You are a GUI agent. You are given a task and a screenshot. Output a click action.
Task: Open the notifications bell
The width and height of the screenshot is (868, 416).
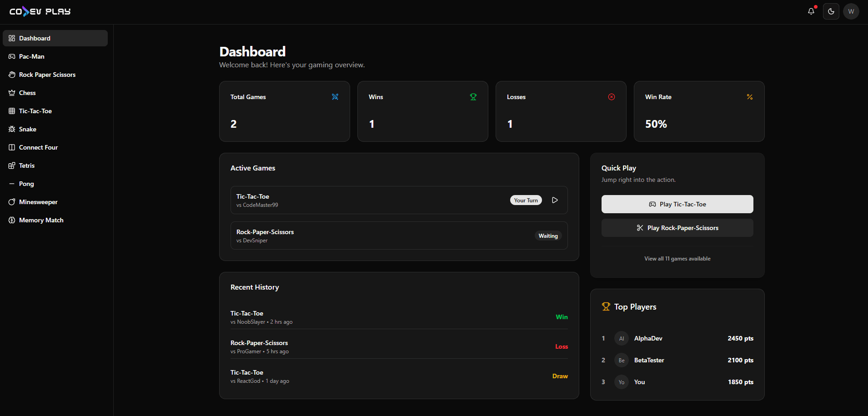811,11
